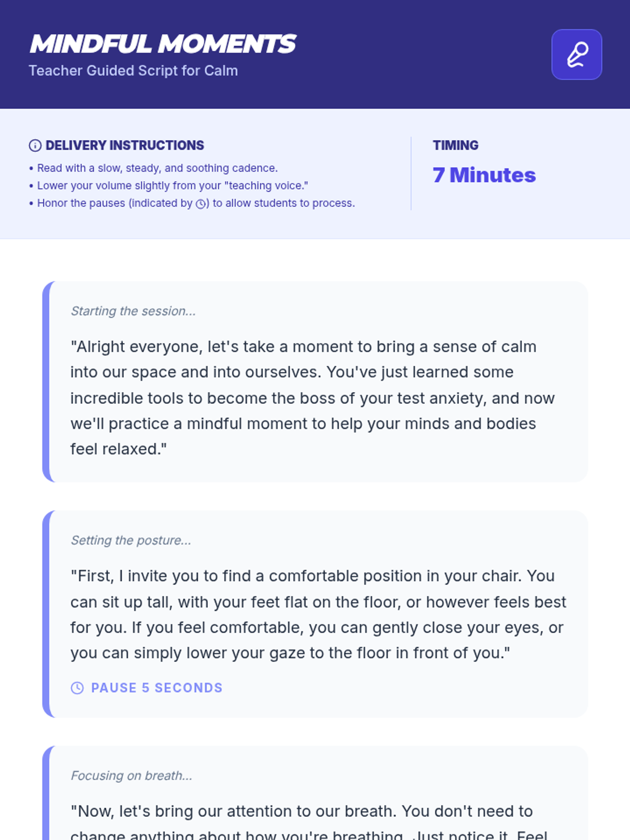Click the Mindful Moments title
This screenshot has height=840, width=630.
tap(163, 44)
